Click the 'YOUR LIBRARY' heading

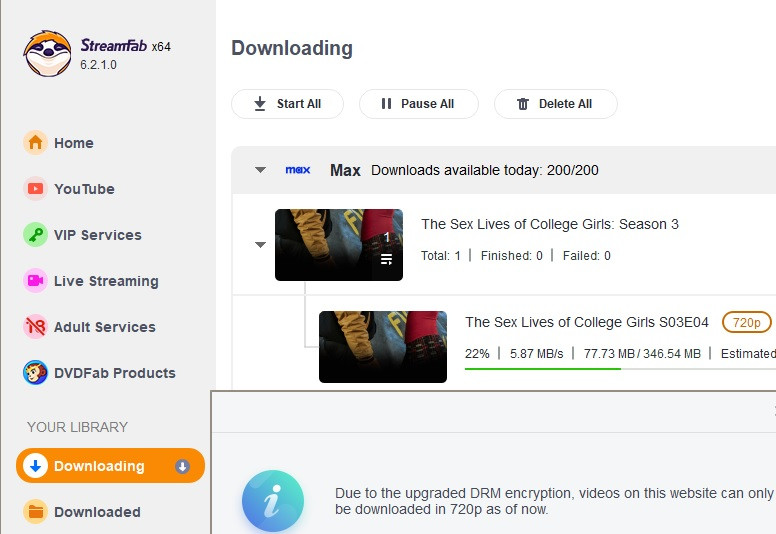point(77,427)
